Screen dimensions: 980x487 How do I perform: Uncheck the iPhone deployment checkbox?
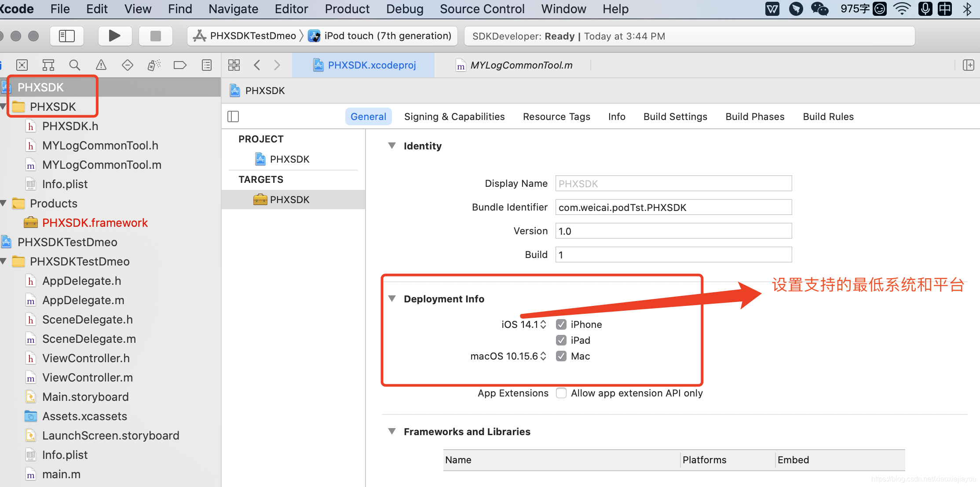[561, 324]
